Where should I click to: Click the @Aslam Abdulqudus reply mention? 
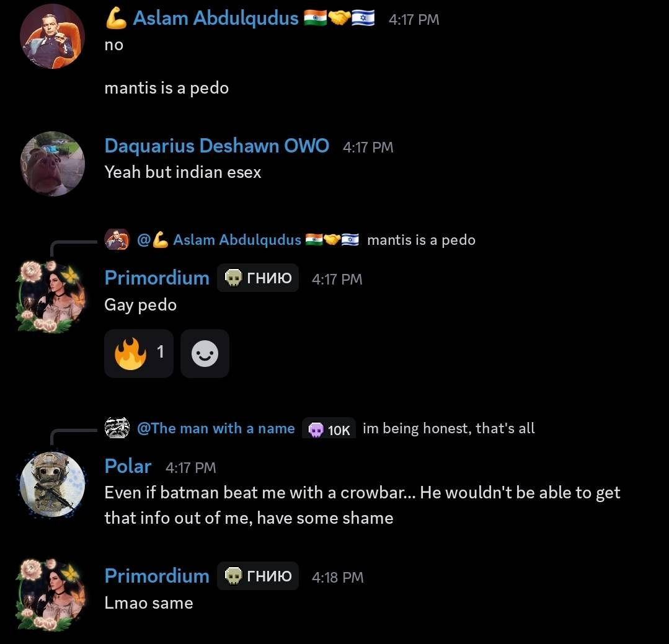(x=248, y=240)
